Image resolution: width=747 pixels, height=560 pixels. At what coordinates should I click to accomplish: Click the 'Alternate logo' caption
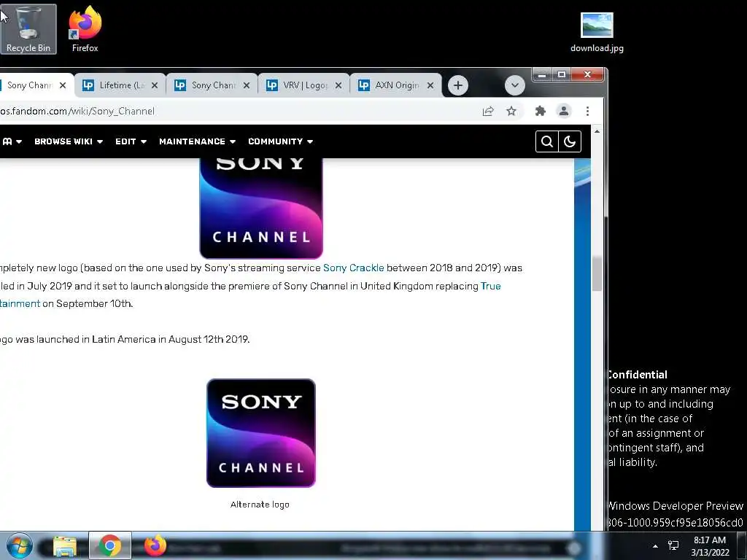pos(260,505)
